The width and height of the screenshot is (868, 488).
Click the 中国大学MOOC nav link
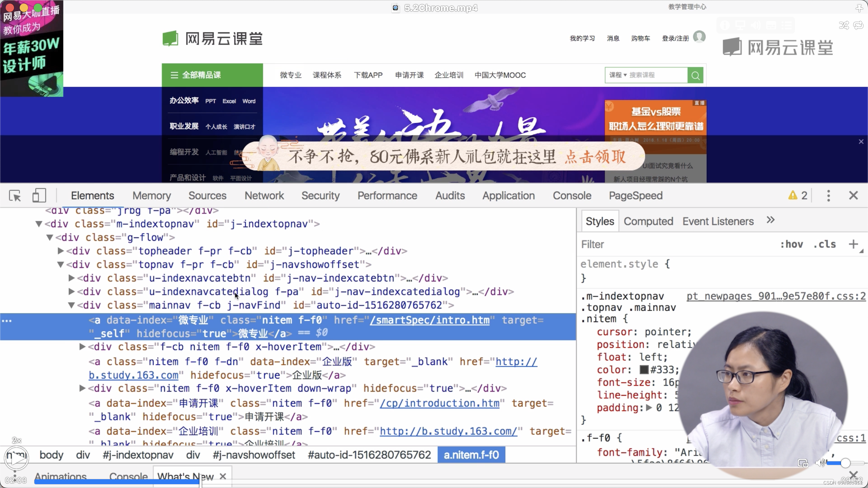(x=500, y=75)
